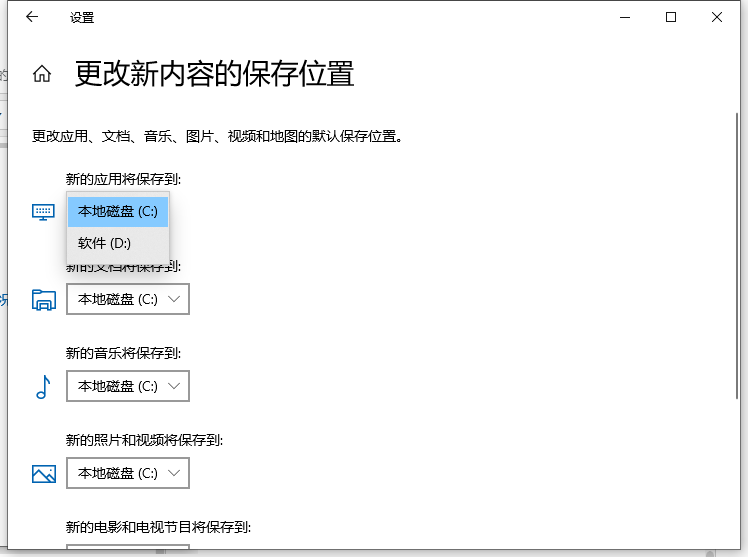The image size is (748, 557).
Task: Click the photos and videos picture icon
Action: [x=43, y=473]
